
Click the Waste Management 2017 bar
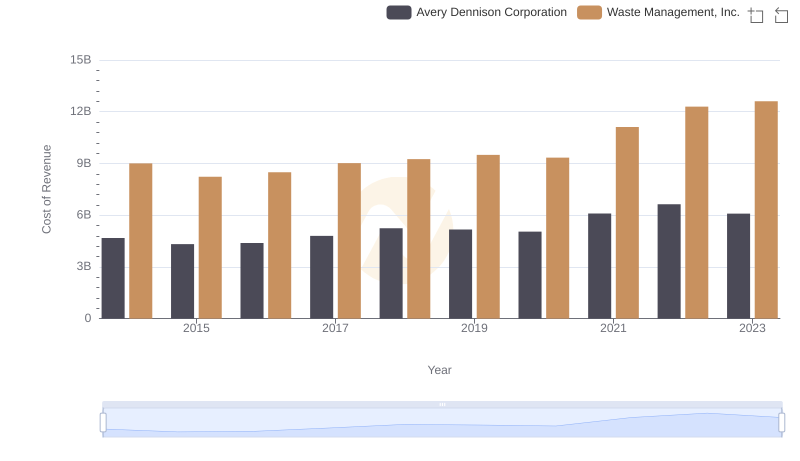click(x=349, y=241)
